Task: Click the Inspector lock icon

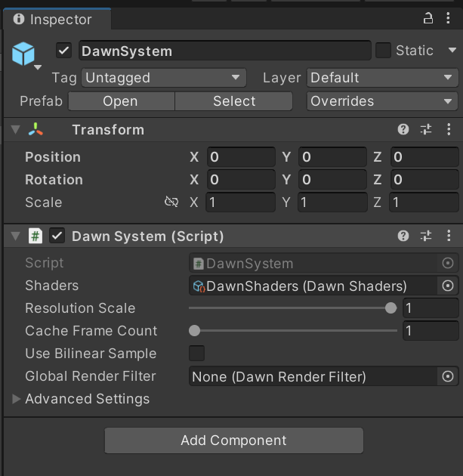Action: [428, 20]
